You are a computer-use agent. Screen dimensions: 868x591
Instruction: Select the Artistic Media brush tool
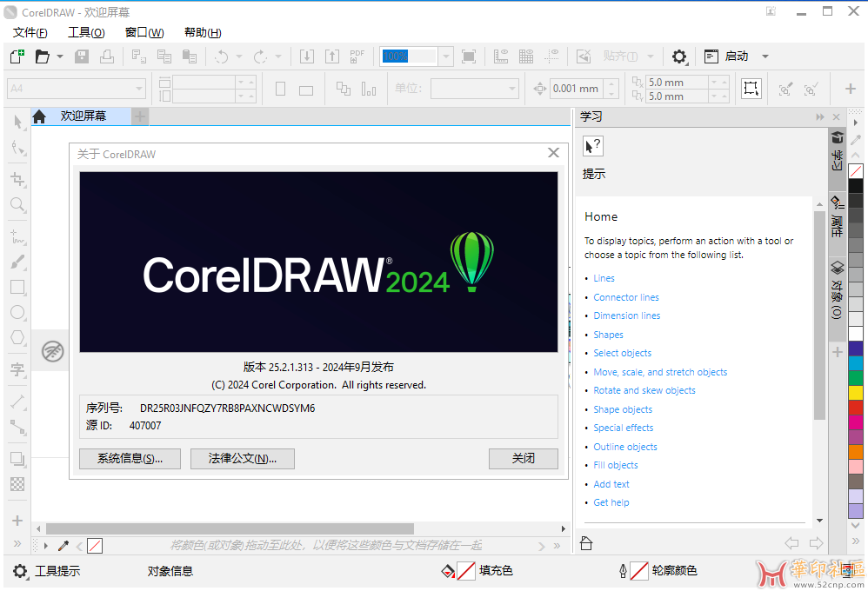[17, 262]
